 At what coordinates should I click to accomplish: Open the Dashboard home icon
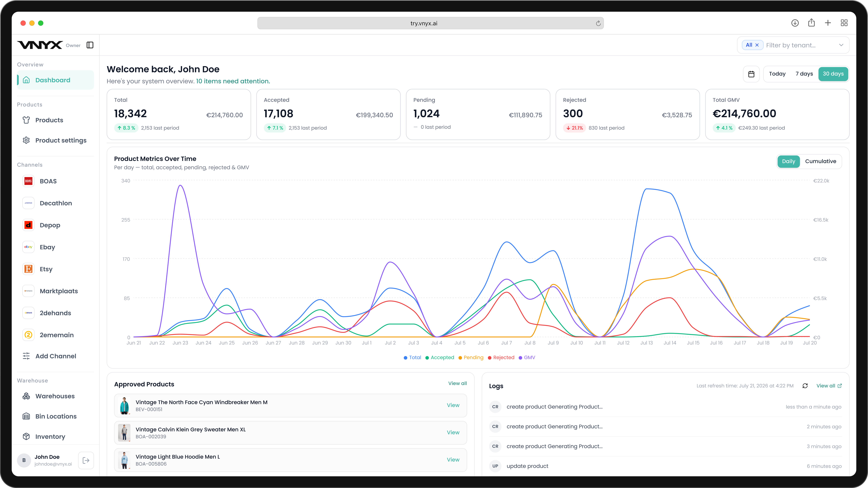tap(26, 80)
